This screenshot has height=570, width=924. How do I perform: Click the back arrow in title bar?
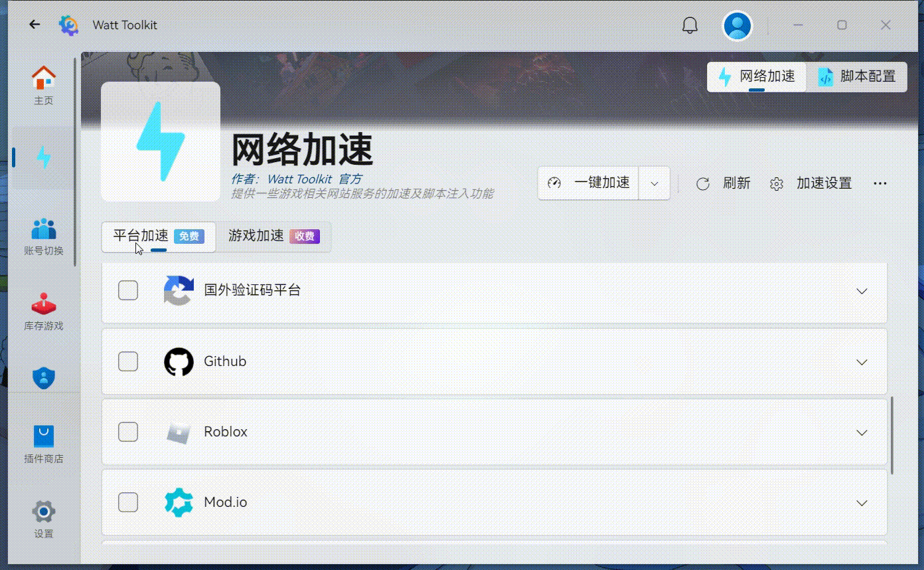pos(35,25)
